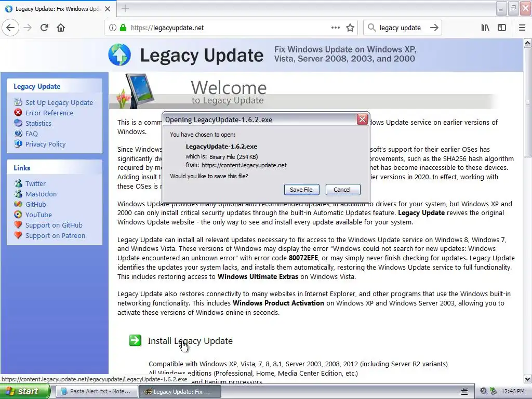The height and width of the screenshot is (399, 532).
Task: Click the system tray clock 12:46 PM
Action: 513,392
